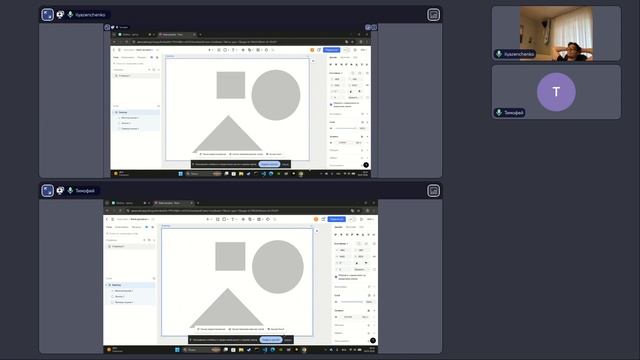
Task: Click the orange user avatar in kyazenchenko's editor
Action: click(312, 50)
